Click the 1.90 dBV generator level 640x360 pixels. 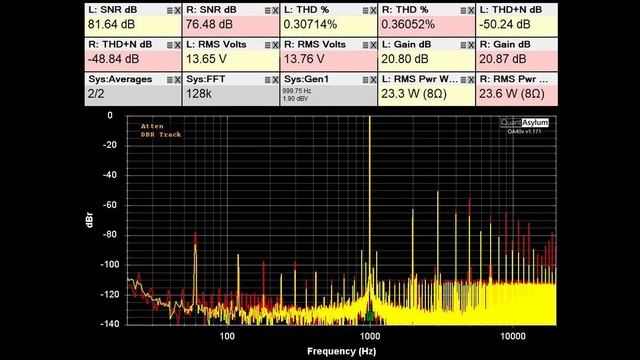(296, 99)
